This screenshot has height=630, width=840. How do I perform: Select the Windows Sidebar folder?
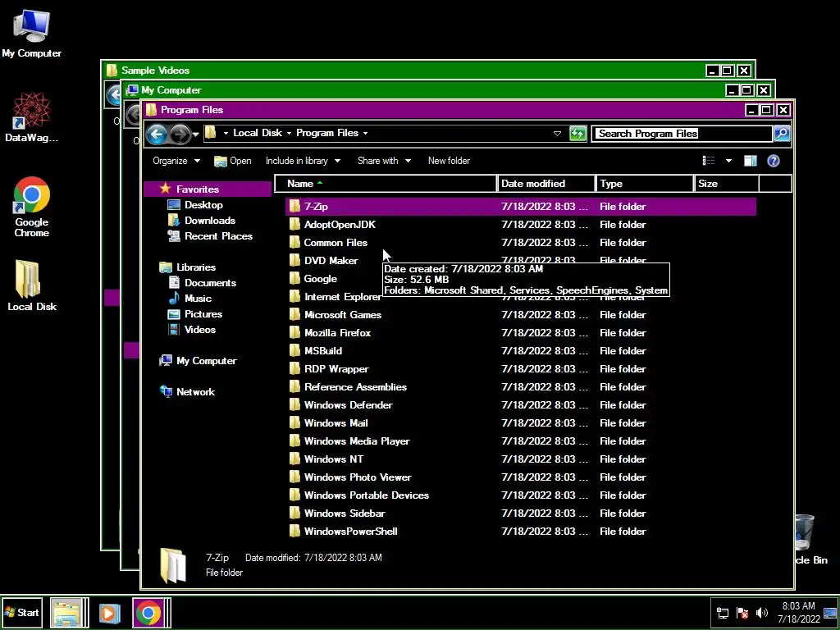344,514
